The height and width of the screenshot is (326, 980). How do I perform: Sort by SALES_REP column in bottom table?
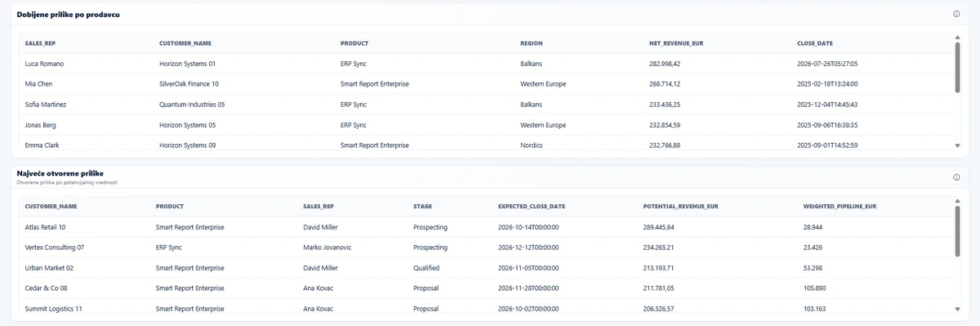click(318, 207)
